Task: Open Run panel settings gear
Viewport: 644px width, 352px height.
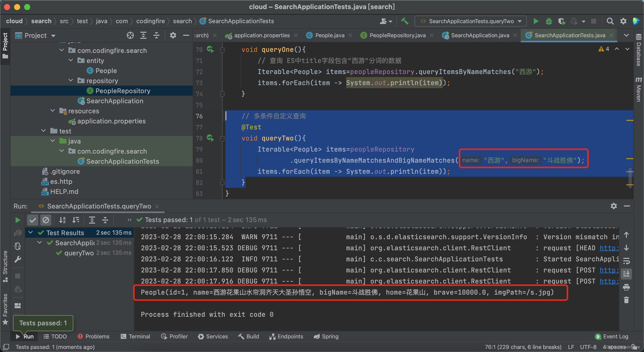Action: [x=614, y=206]
